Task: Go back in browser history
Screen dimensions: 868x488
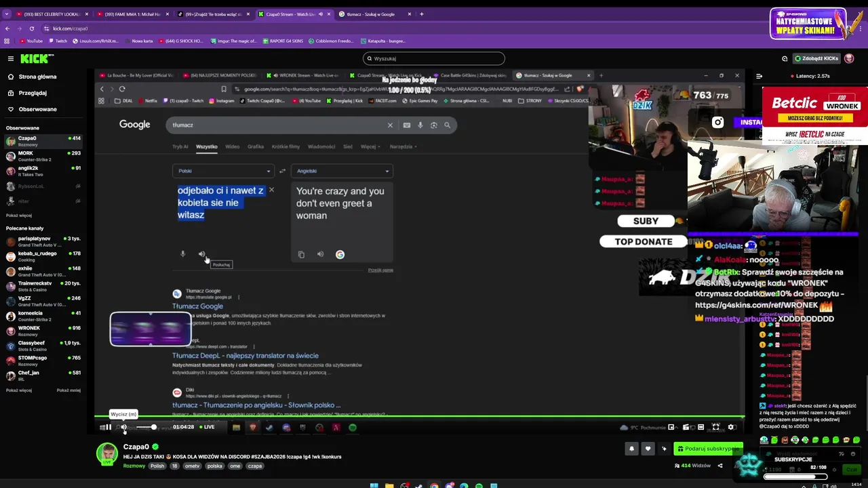Action: pyautogui.click(x=7, y=28)
